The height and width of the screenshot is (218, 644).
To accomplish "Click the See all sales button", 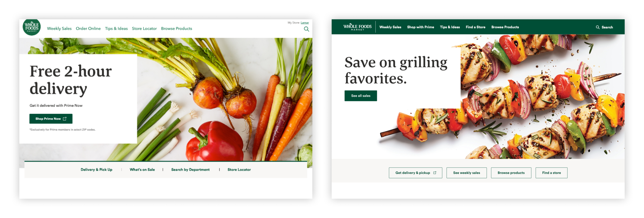I will tap(361, 96).
